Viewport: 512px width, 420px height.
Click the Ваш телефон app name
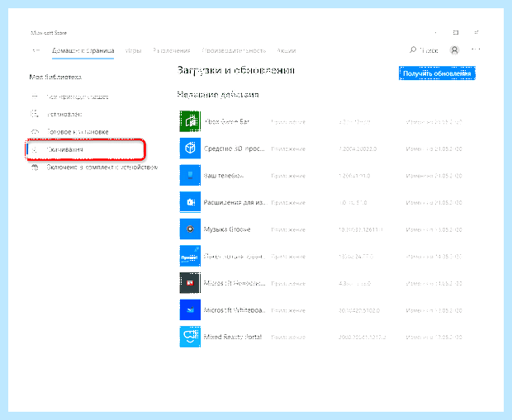pos(224,176)
